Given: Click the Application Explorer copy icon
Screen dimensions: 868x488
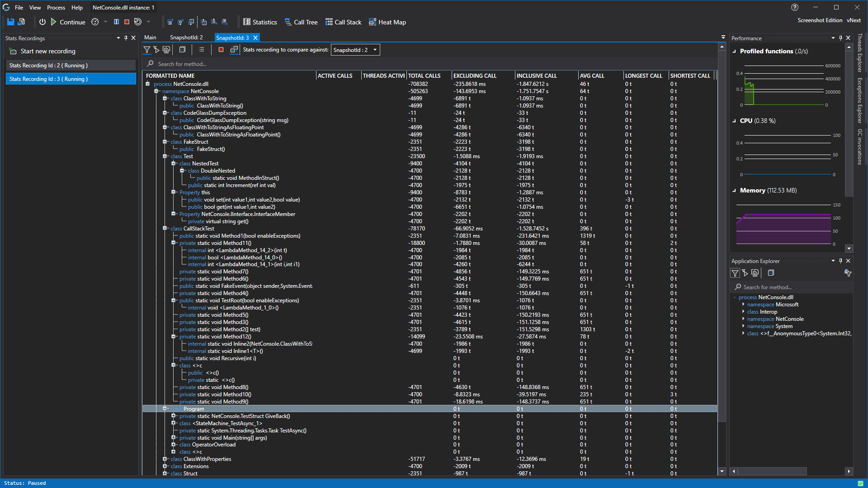Looking at the screenshot, I should 755,273.
